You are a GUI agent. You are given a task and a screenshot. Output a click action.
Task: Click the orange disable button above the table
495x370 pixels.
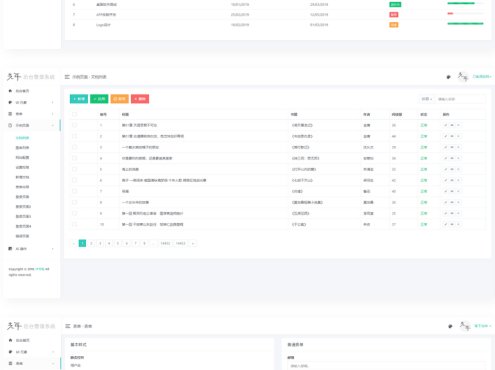tap(120, 99)
